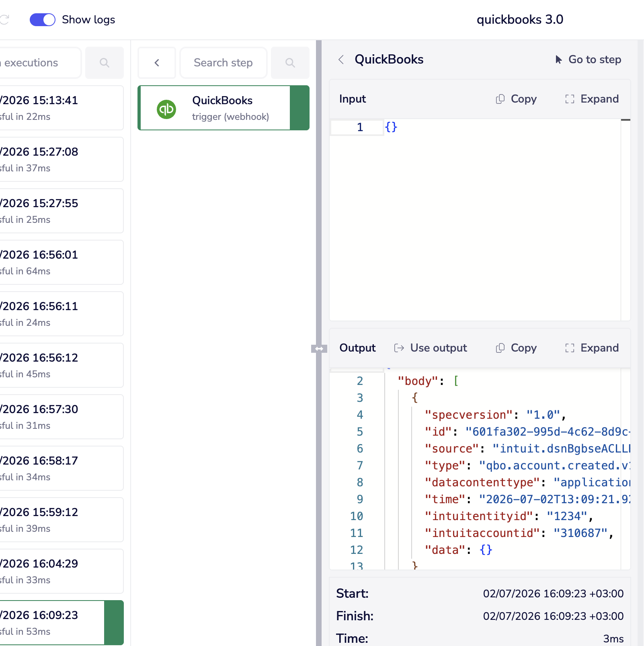Expand the Input panel
The height and width of the screenshot is (646, 644).
point(592,99)
